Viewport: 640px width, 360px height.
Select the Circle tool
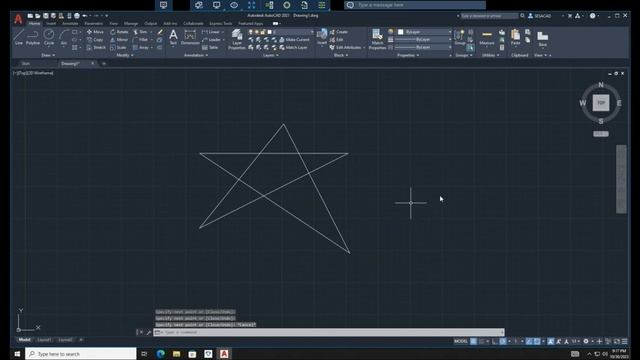tap(49, 37)
